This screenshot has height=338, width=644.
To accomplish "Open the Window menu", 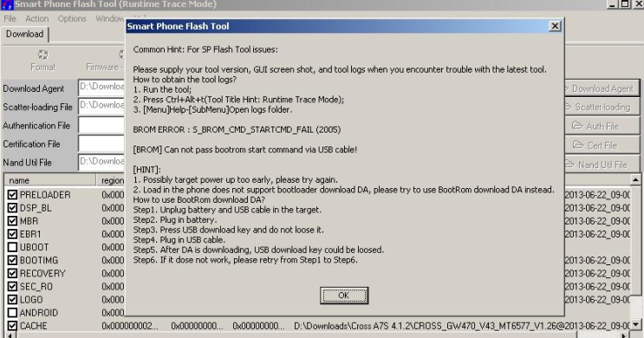I will 109,19.
